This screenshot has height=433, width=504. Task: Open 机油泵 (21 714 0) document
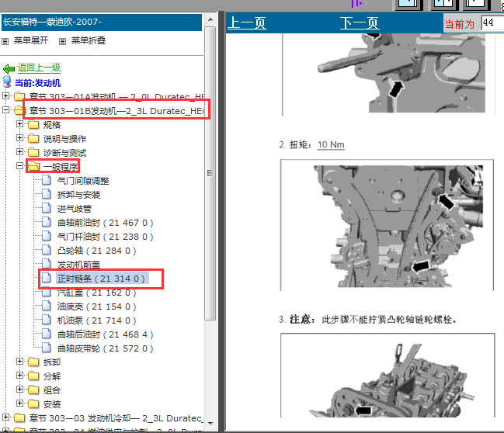(97, 320)
